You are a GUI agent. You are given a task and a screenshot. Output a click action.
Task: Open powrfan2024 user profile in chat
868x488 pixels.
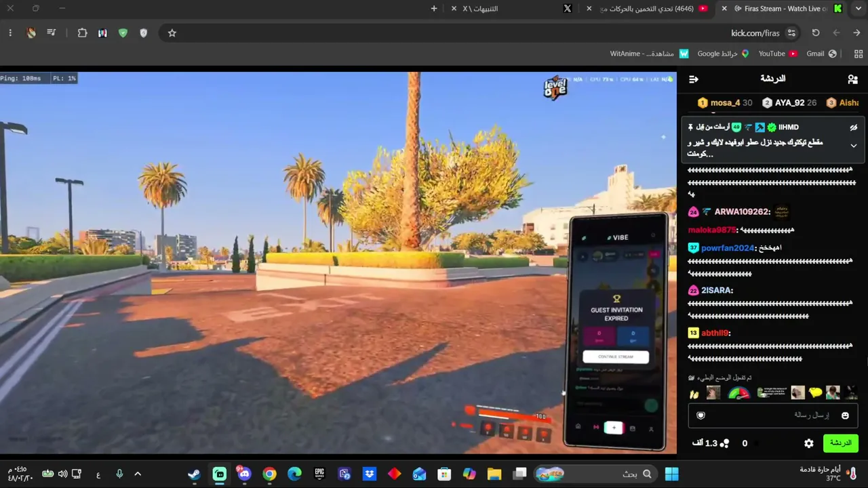(x=728, y=248)
